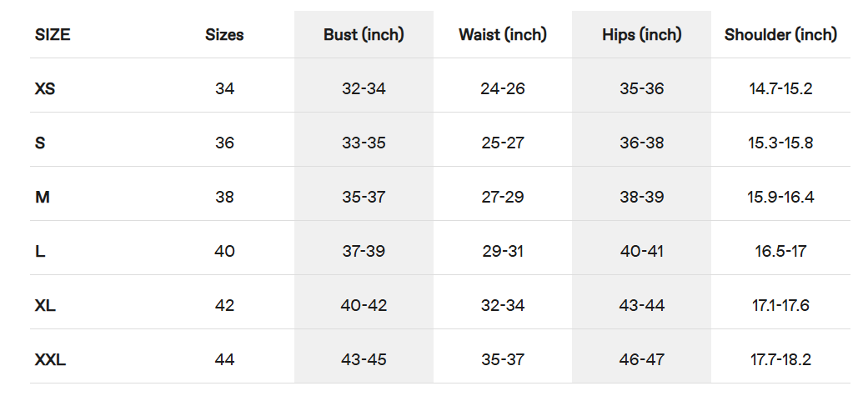Click the XXL size row label
Image resolution: width=868 pixels, height=396 pixels.
50,360
